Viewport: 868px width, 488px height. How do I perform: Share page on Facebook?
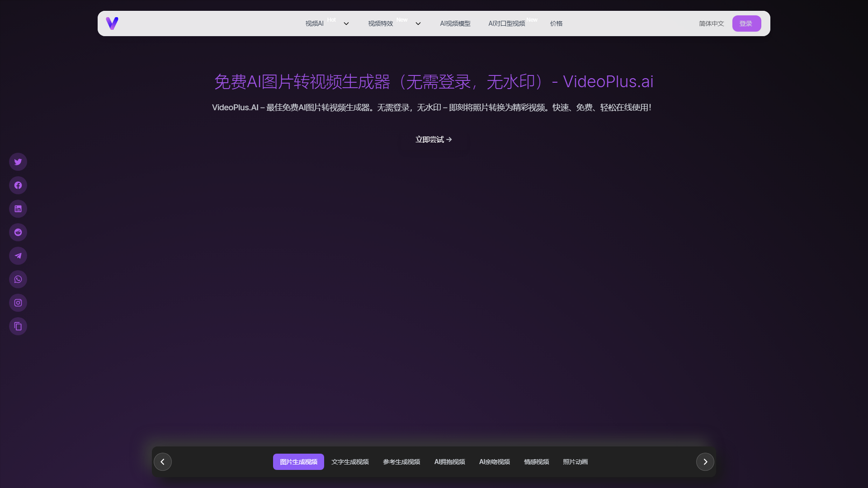pos(18,185)
